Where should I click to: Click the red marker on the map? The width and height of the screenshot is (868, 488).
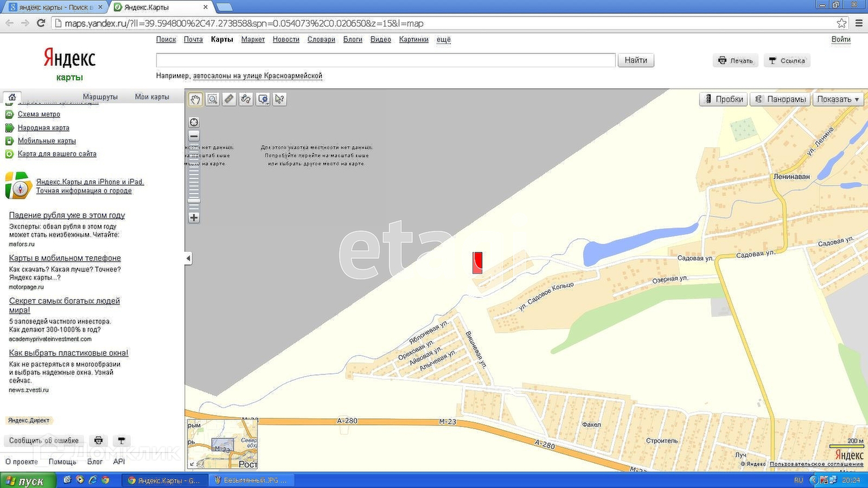click(x=477, y=262)
